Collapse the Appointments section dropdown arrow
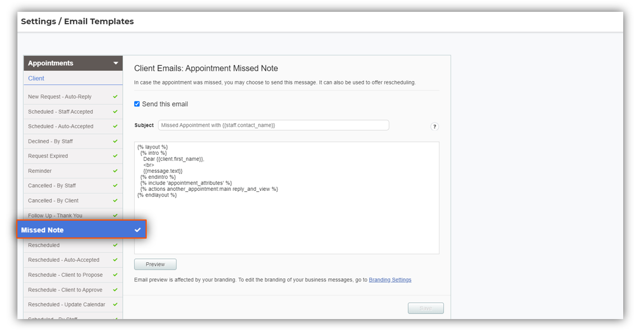 point(116,64)
